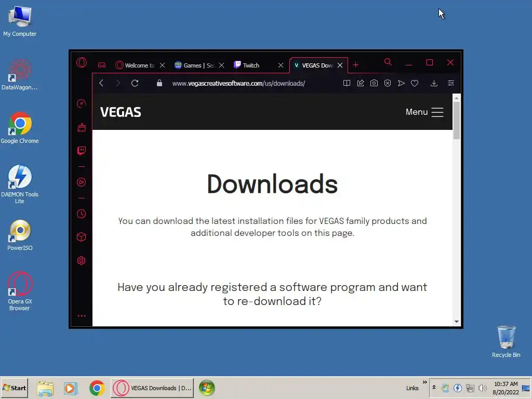Image resolution: width=532 pixels, height=399 pixels.
Task: Show hidden system tray icons
Action: [x=434, y=388]
